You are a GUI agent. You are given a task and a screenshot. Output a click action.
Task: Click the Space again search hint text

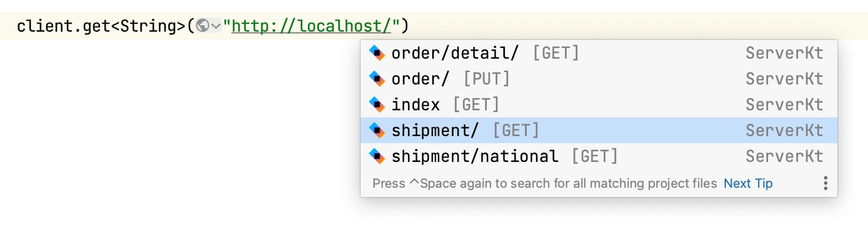click(x=544, y=184)
